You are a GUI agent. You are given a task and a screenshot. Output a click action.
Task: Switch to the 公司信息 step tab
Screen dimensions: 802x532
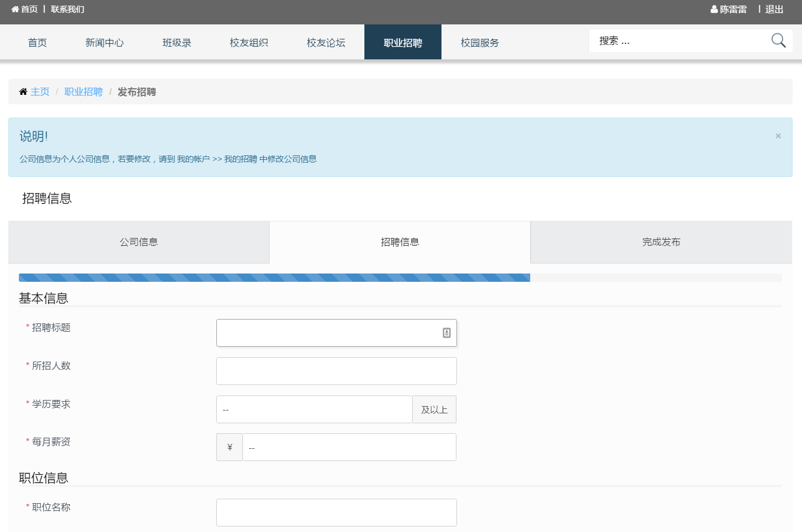pyautogui.click(x=139, y=242)
